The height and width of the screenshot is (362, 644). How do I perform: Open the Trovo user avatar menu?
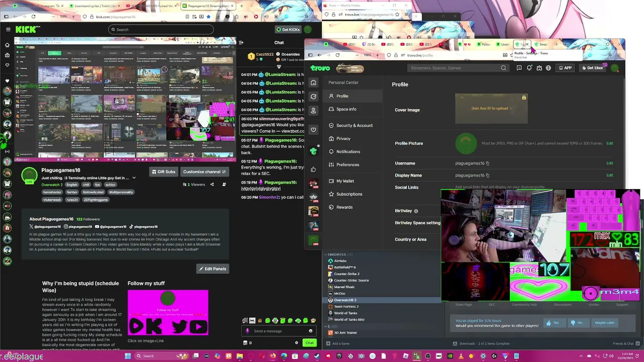[x=615, y=68]
